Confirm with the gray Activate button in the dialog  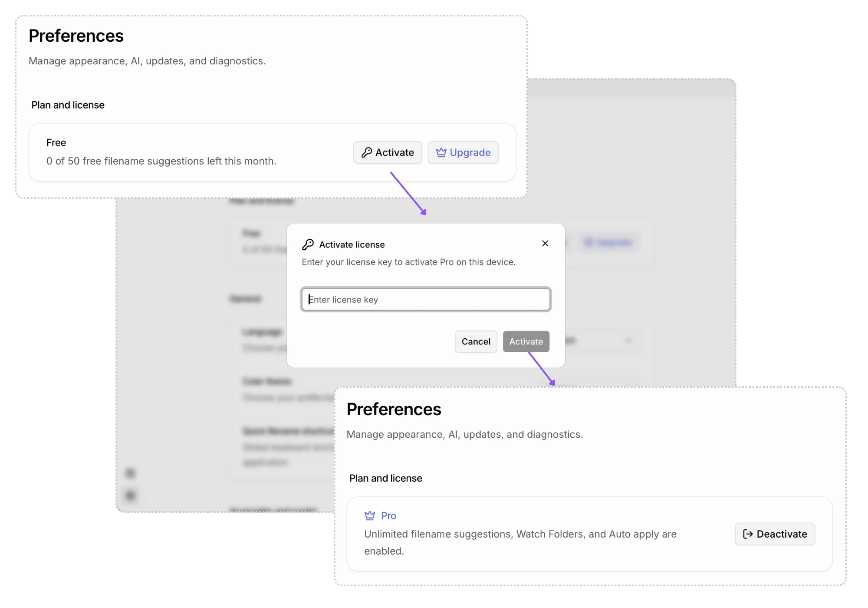point(526,341)
